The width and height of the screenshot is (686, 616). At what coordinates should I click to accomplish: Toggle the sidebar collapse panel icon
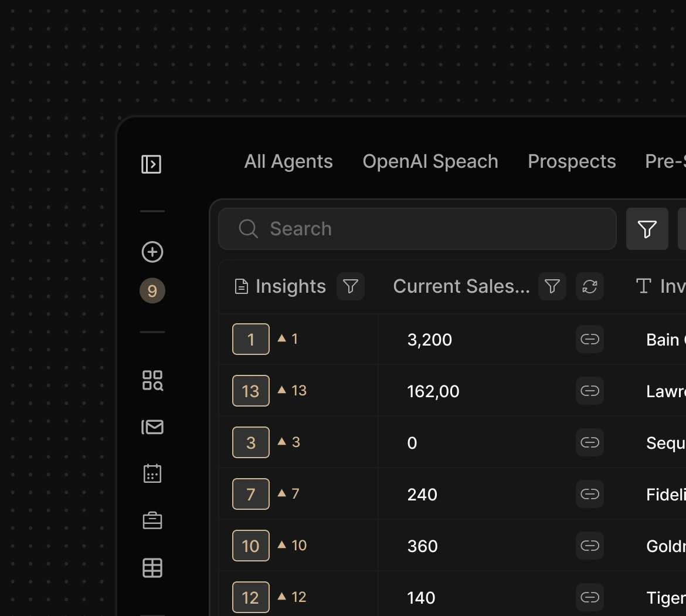click(151, 164)
